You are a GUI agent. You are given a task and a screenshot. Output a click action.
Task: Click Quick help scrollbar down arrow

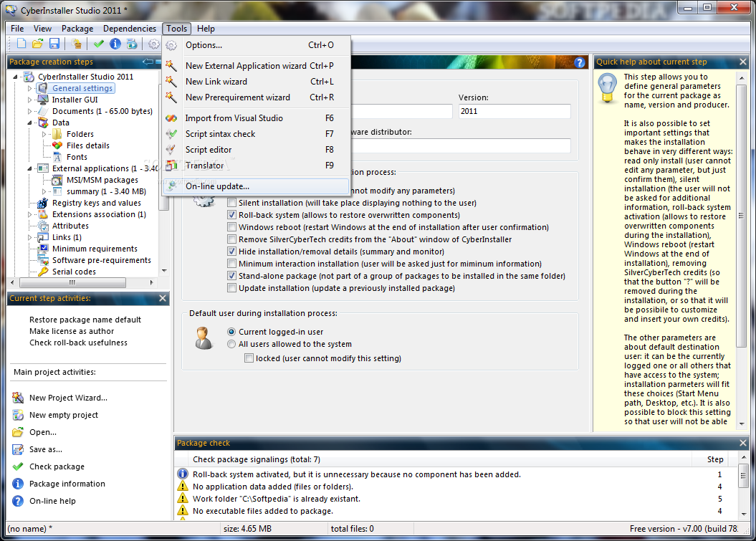[x=742, y=423]
